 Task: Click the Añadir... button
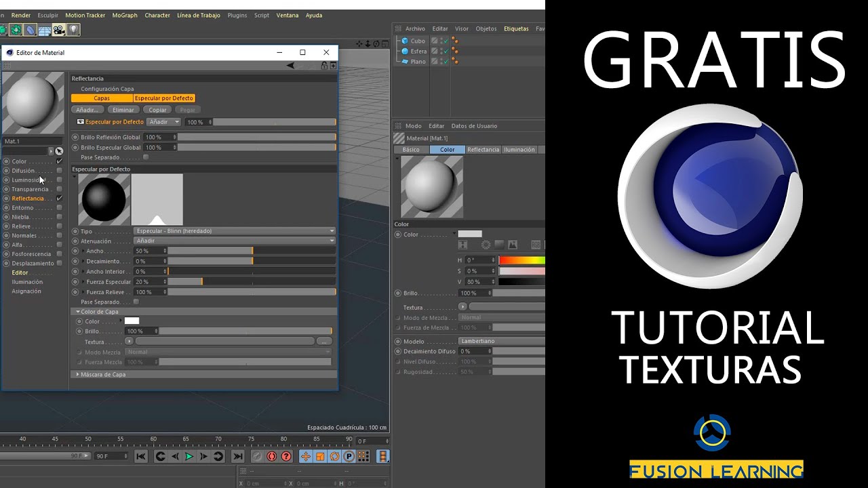point(87,110)
